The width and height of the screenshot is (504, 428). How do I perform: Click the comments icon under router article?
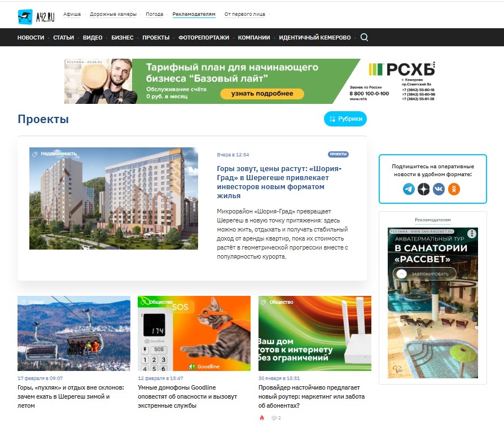275,418
